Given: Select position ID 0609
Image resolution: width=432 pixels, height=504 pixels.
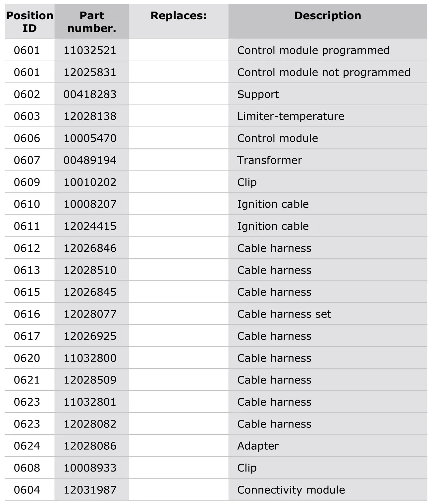Looking at the screenshot, I should tap(27, 182).
